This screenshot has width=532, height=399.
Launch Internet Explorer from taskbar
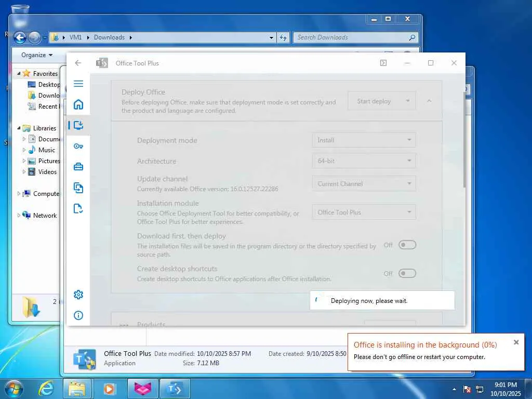[x=46, y=389]
